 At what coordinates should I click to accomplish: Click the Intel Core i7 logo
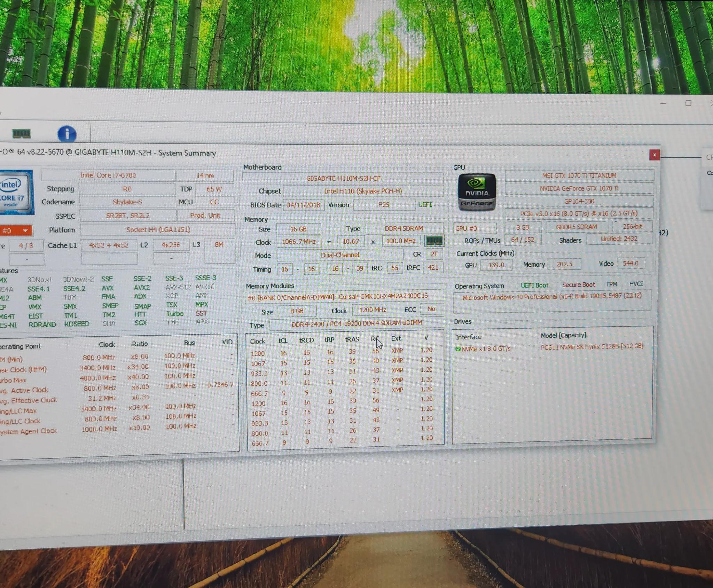click(x=16, y=192)
